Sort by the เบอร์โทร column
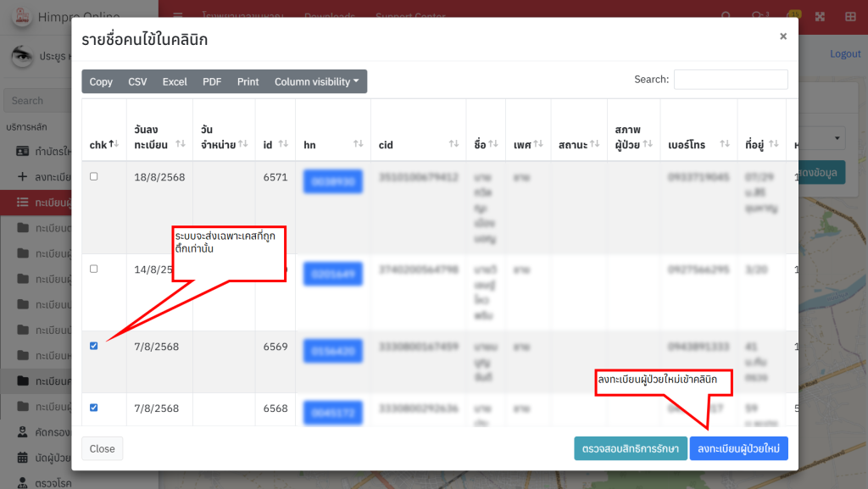The height and width of the screenshot is (489, 868). (x=698, y=145)
